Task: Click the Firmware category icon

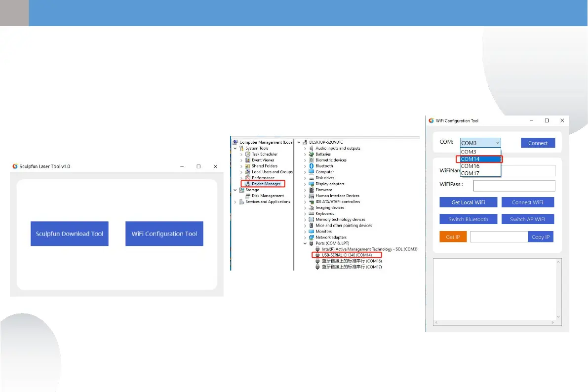Action: 311,190
